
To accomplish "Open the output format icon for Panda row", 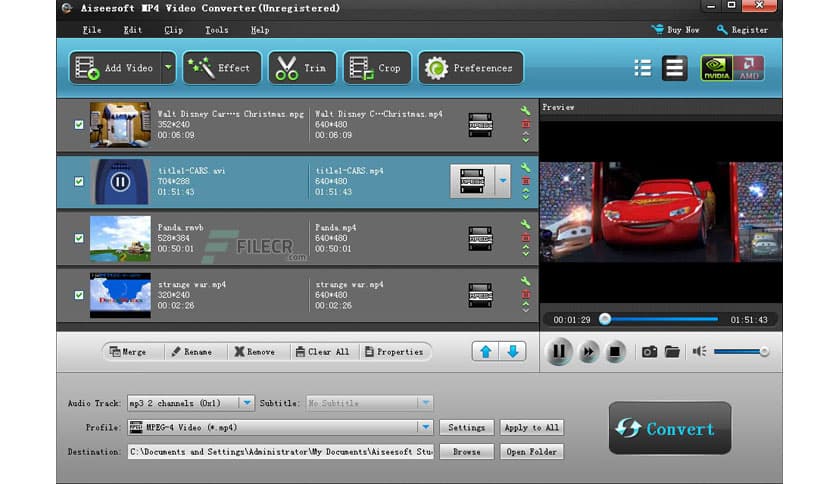I will pos(480,238).
